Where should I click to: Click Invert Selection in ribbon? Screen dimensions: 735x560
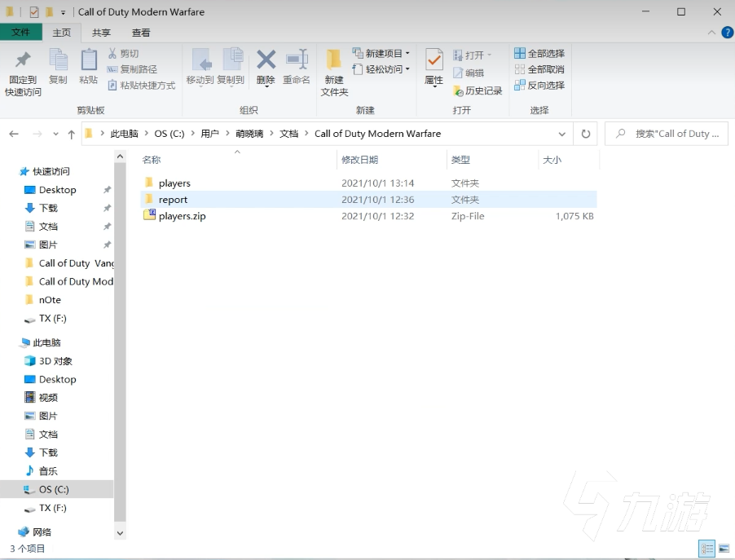click(539, 85)
